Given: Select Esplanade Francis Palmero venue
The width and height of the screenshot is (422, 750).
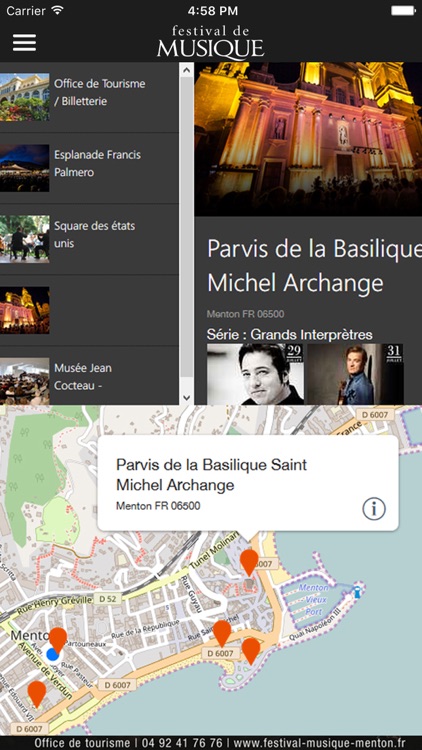Looking at the screenshot, I should click(89, 168).
